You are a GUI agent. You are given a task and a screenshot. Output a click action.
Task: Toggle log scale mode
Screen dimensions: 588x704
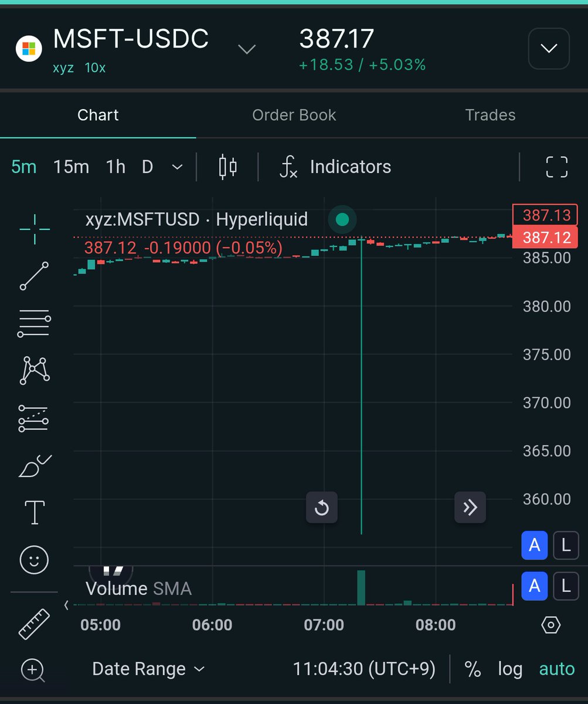pyautogui.click(x=510, y=669)
